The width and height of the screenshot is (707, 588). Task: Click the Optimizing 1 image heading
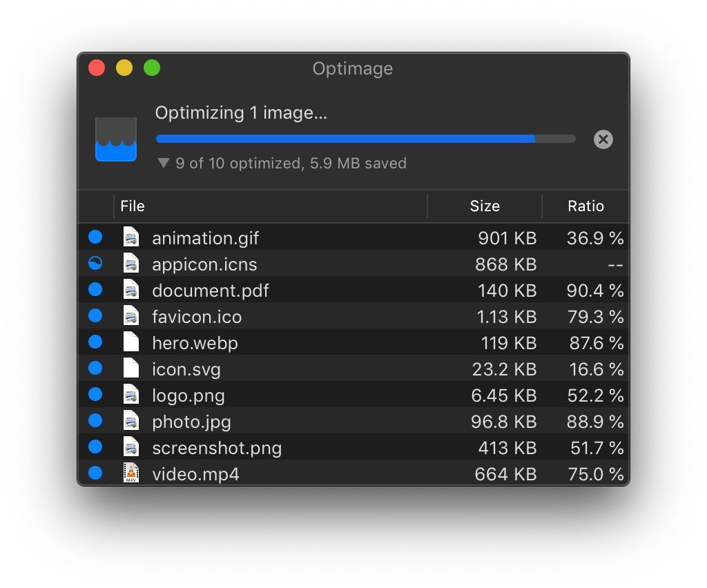click(x=241, y=112)
